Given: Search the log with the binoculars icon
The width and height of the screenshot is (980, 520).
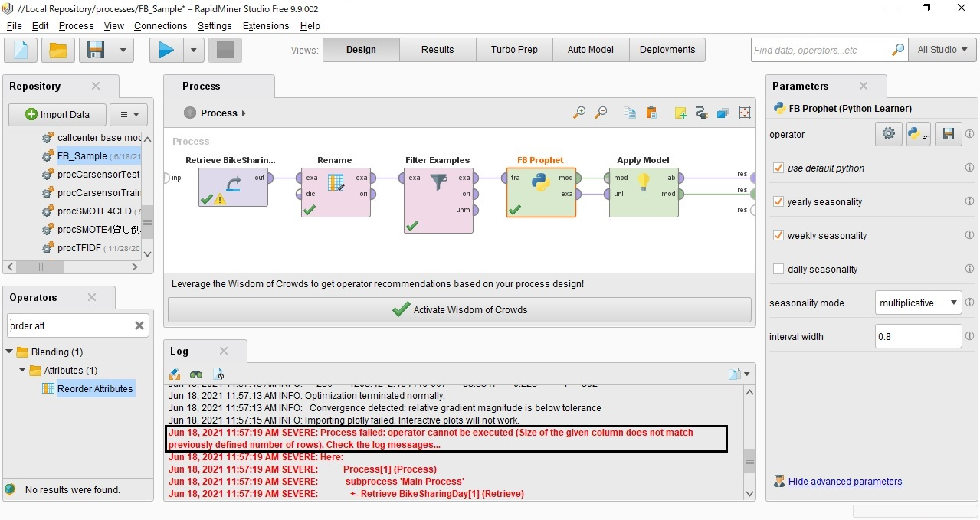Looking at the screenshot, I should (197, 374).
